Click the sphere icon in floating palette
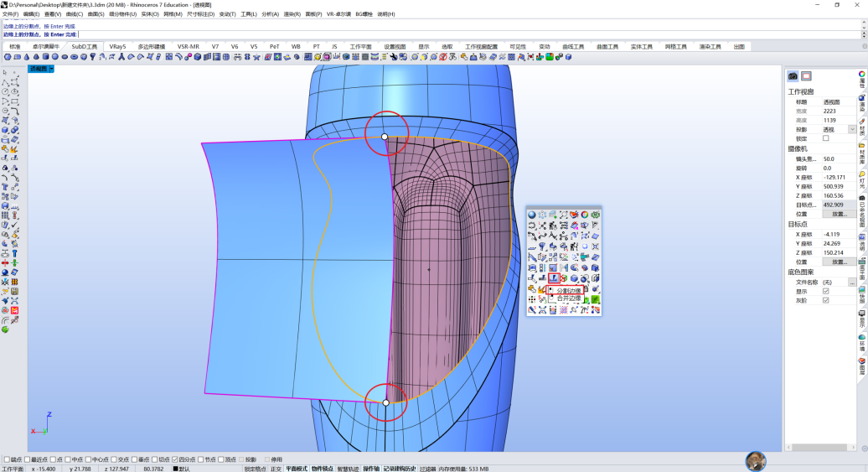This screenshot has height=472, width=868. pyautogui.click(x=531, y=215)
